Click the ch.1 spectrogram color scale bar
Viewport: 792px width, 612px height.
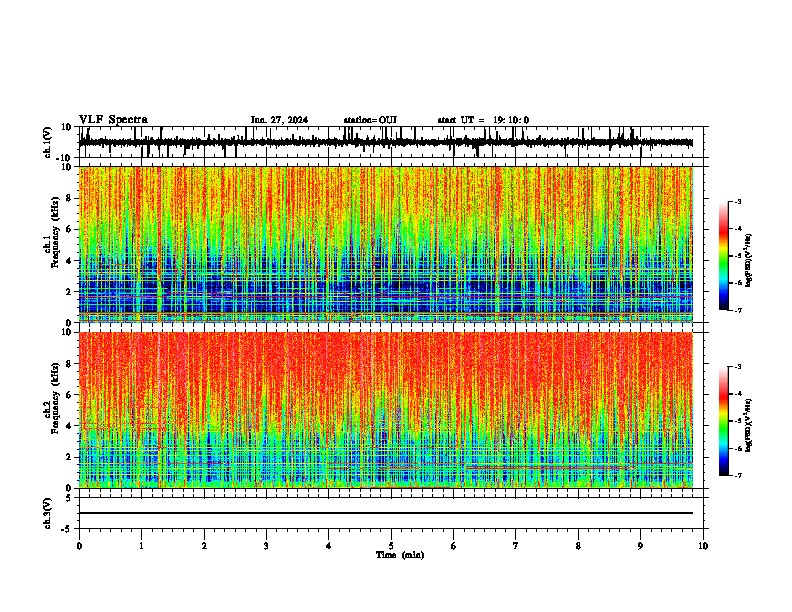click(724, 256)
